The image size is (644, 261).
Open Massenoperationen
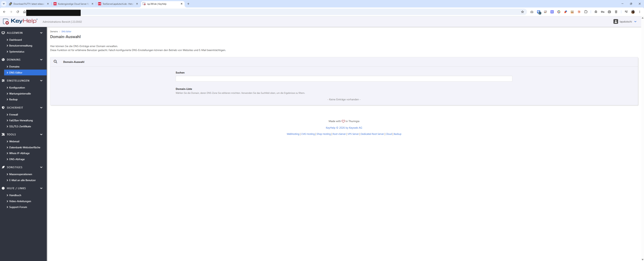point(21,174)
